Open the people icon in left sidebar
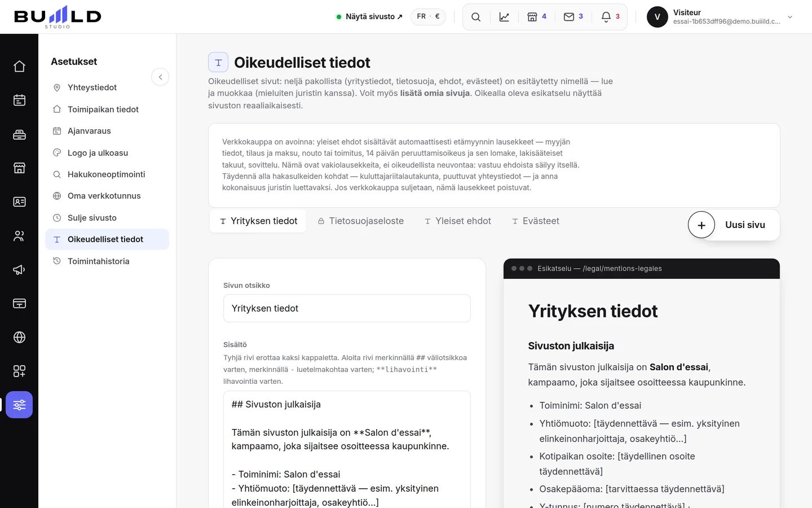Image resolution: width=812 pixels, height=508 pixels. point(19,236)
